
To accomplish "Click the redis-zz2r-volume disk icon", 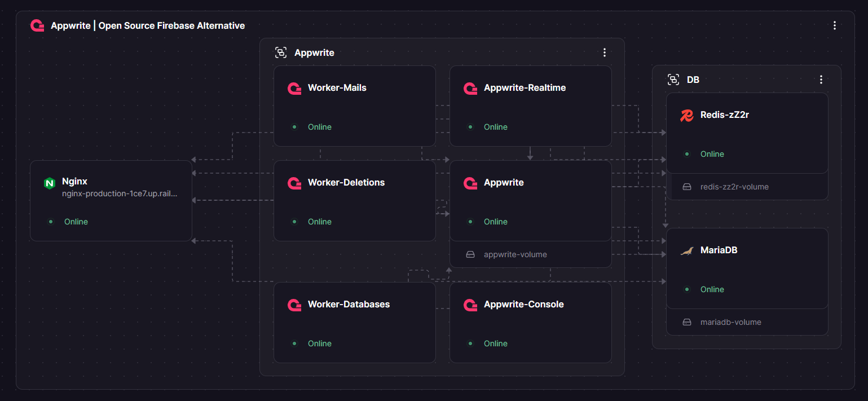I will tap(687, 187).
